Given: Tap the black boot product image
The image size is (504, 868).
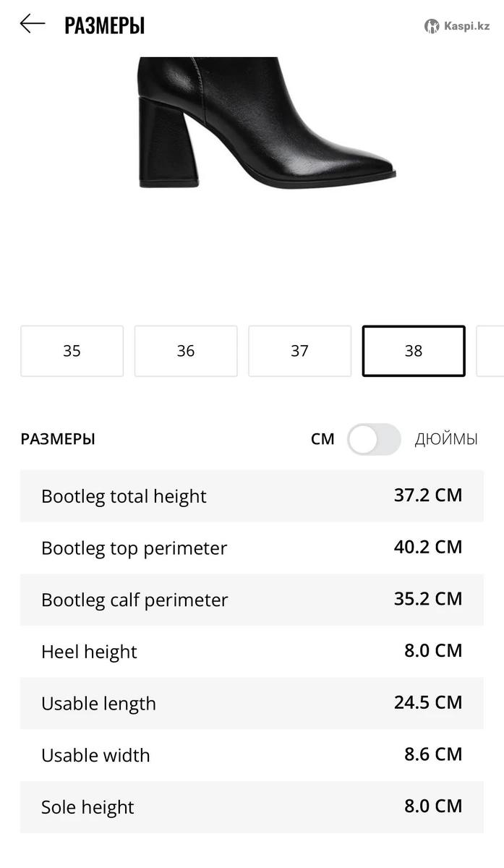Looking at the screenshot, I should tap(266, 123).
